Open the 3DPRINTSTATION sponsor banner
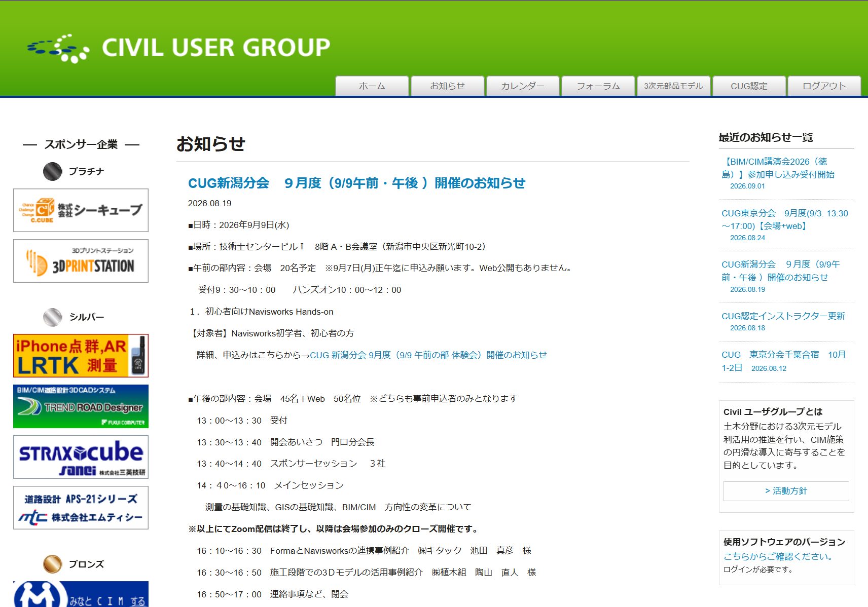This screenshot has height=607, width=868. [81, 261]
